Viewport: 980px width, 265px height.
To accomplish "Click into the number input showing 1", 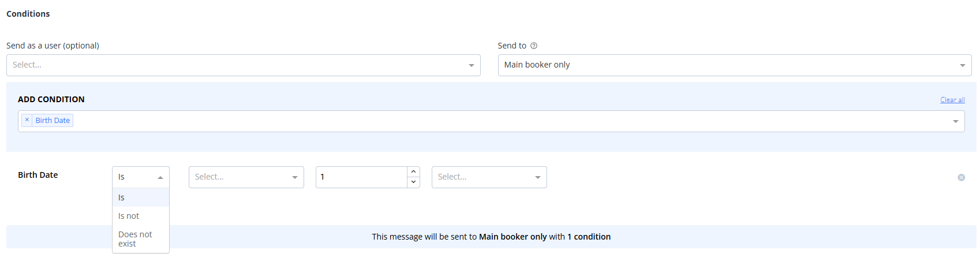I will [361, 177].
